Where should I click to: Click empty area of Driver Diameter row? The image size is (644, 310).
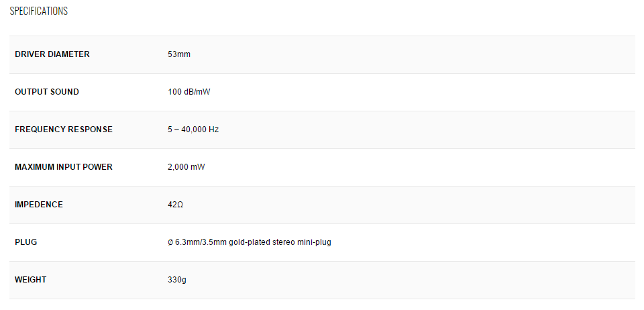click(x=411, y=54)
